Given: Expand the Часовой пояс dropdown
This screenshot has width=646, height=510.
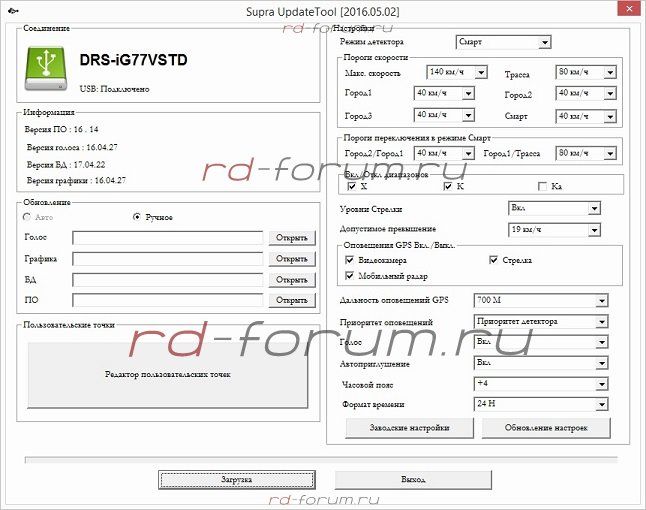Looking at the screenshot, I should (540, 383).
